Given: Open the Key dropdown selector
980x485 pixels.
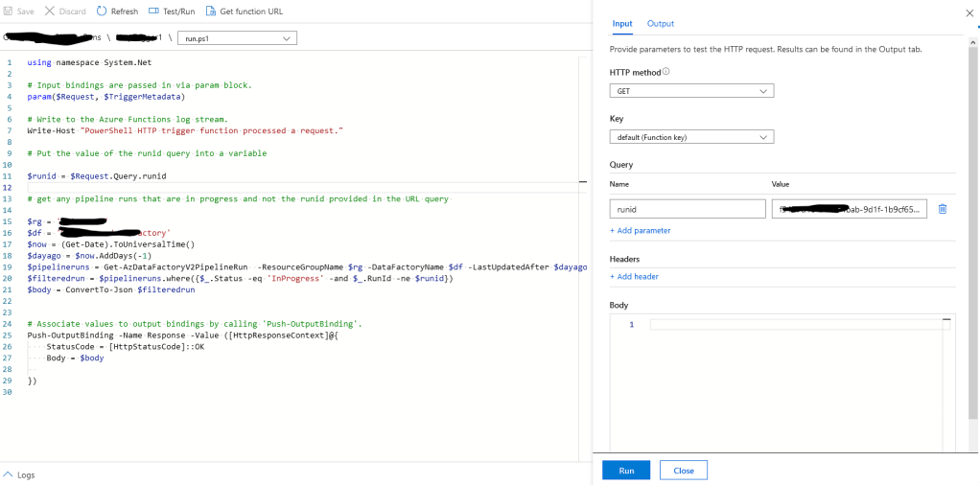Looking at the screenshot, I should pos(690,137).
